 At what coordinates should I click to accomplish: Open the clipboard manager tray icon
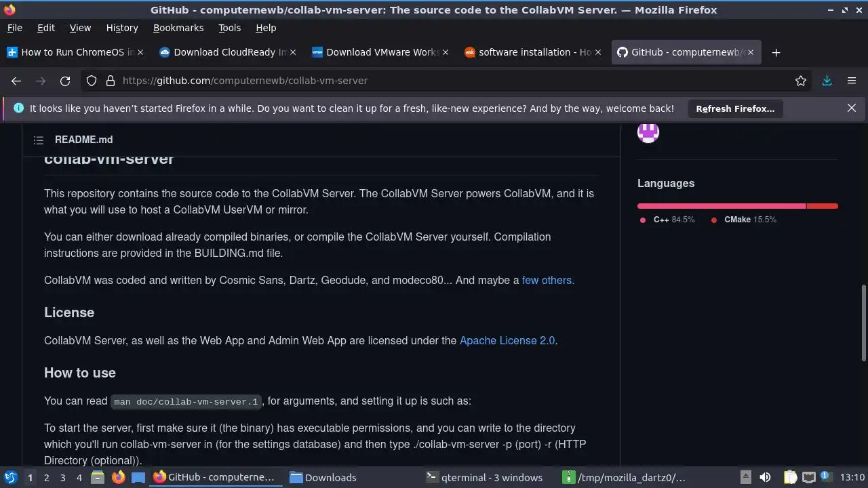click(790, 477)
